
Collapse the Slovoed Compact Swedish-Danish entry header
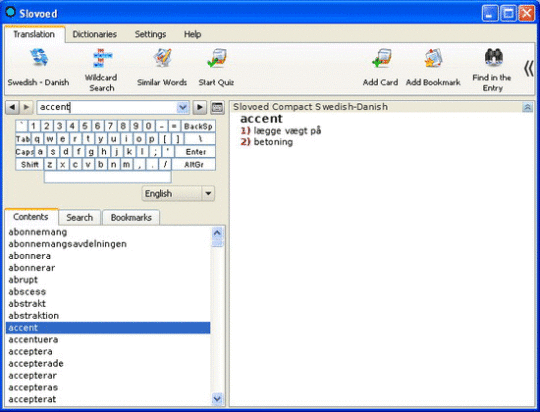coord(527,107)
